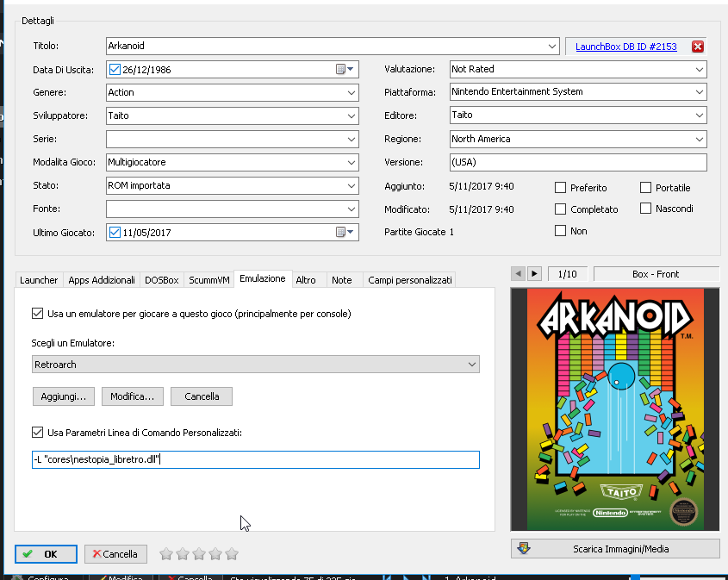
Task: Open the Sviluppatore dropdown
Action: 352,115
